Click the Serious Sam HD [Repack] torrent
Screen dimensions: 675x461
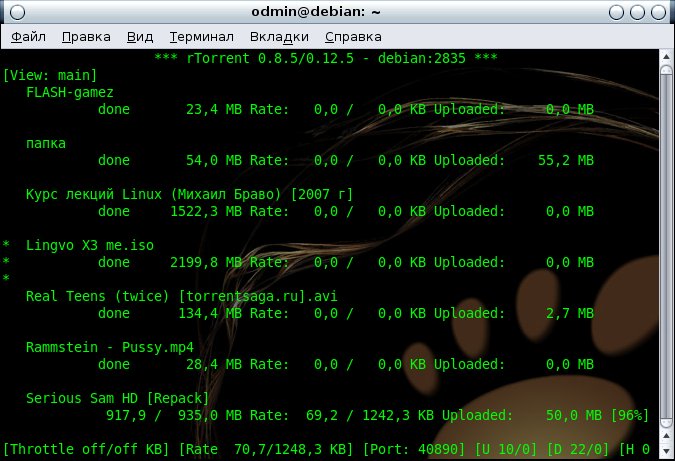[117, 398]
